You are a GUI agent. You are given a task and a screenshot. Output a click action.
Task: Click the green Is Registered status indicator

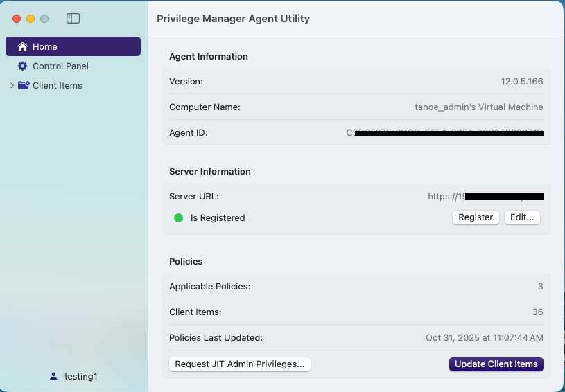[178, 217]
